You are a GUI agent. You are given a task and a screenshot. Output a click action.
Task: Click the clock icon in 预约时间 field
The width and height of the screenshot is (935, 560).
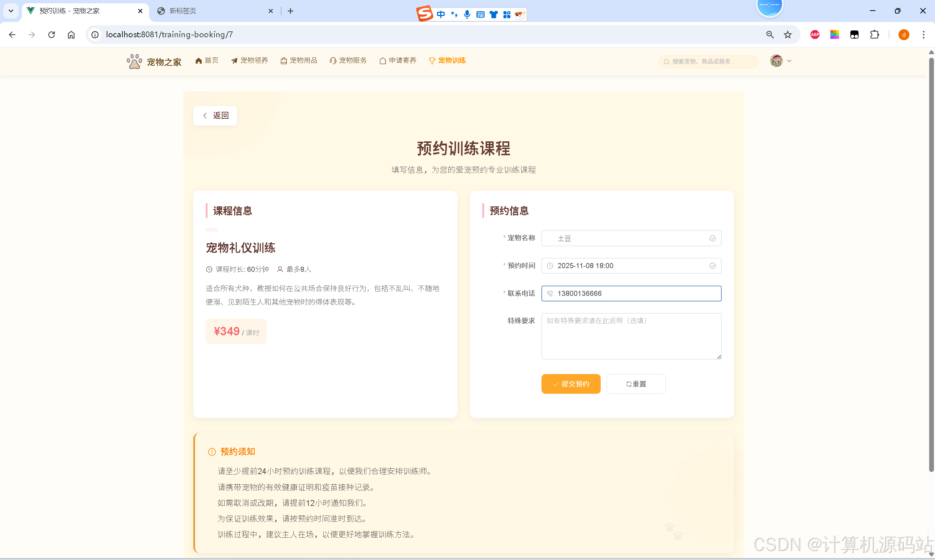(550, 266)
